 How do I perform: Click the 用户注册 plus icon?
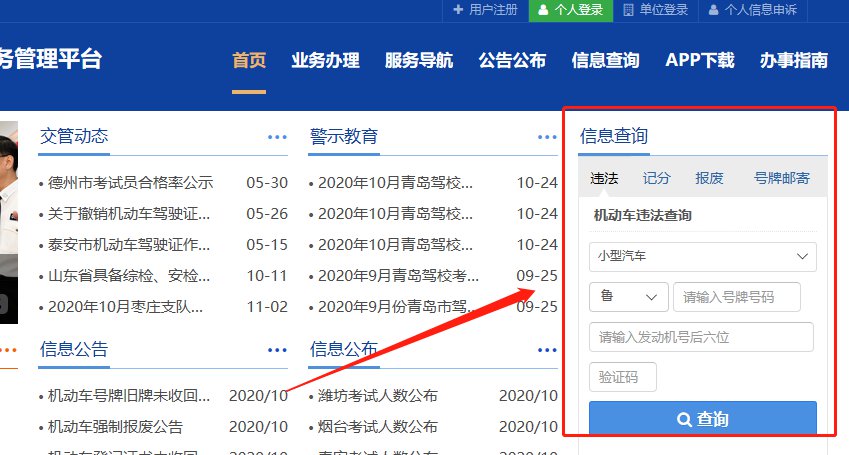pyautogui.click(x=458, y=10)
